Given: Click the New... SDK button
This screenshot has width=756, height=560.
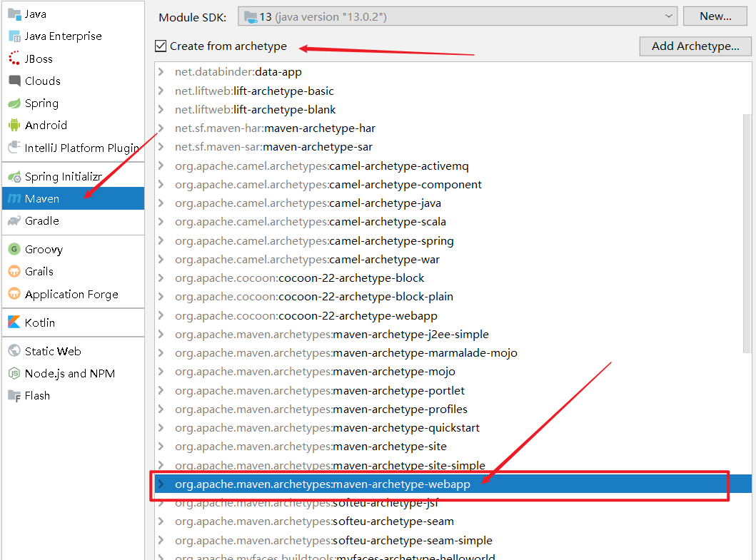Looking at the screenshot, I should (715, 16).
